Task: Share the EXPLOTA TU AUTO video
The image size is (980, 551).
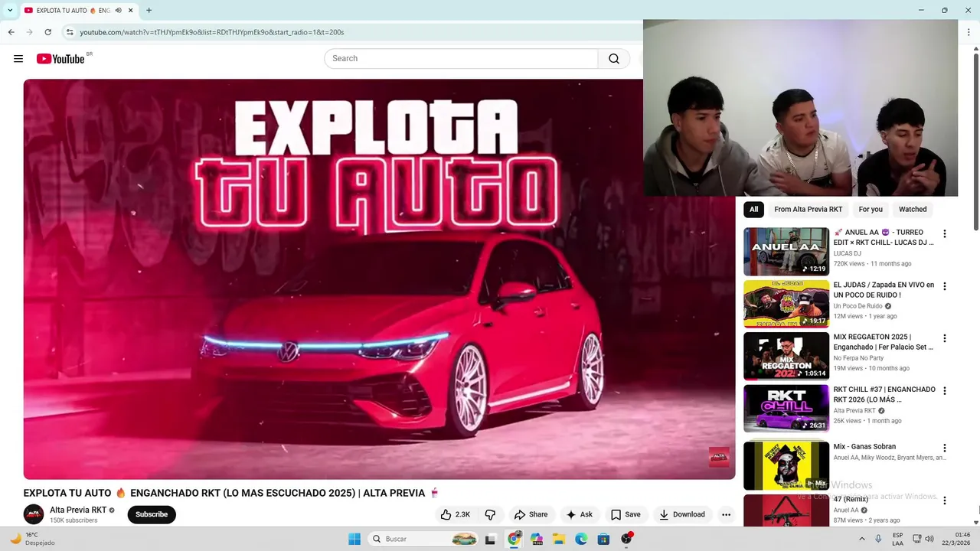Action: point(531,514)
